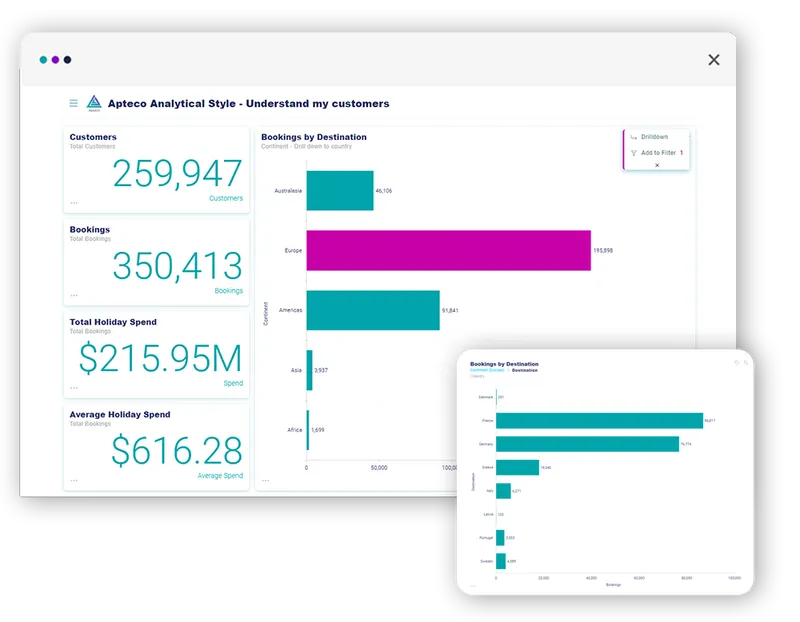Click the Continent (Europe) breadcrumb link
Screen dimensions: 800x622
point(487,370)
